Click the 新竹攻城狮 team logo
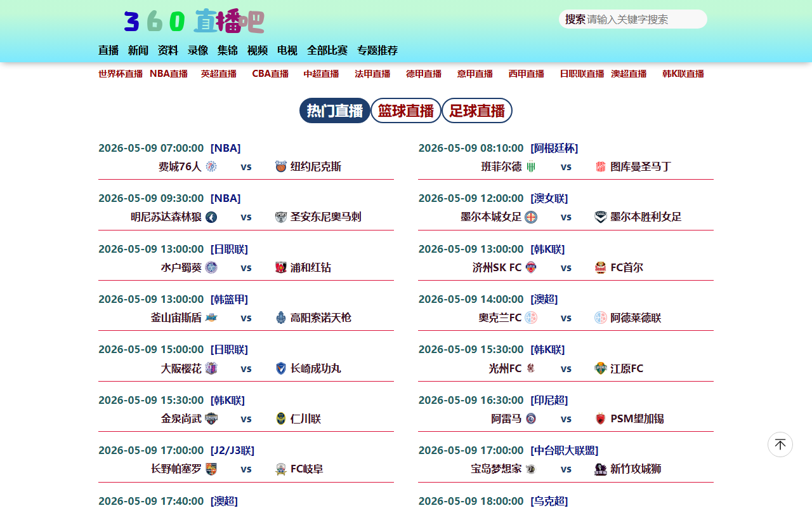This screenshot has height=508, width=812. tap(601, 469)
